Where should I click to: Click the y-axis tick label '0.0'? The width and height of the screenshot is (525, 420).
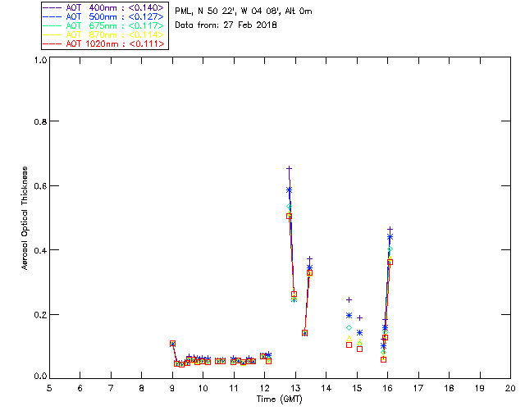(x=40, y=377)
